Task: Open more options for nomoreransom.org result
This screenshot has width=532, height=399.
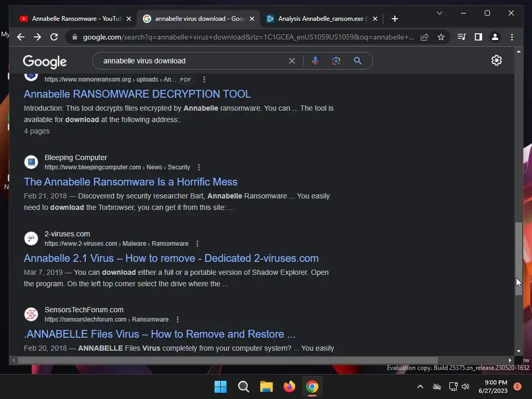Action: tap(204, 79)
